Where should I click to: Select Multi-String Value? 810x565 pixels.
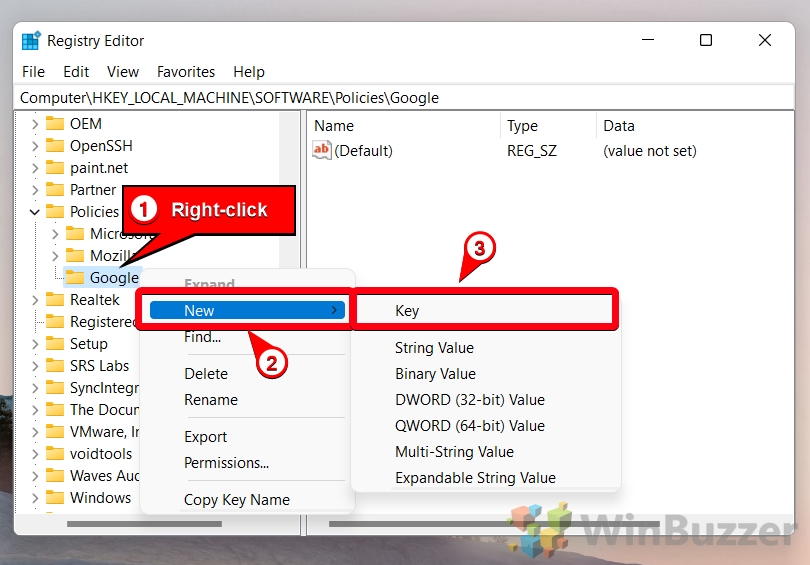pyautogui.click(x=454, y=451)
